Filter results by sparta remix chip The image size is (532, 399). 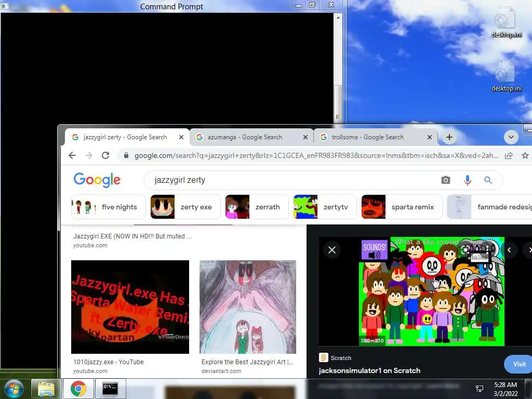click(402, 207)
